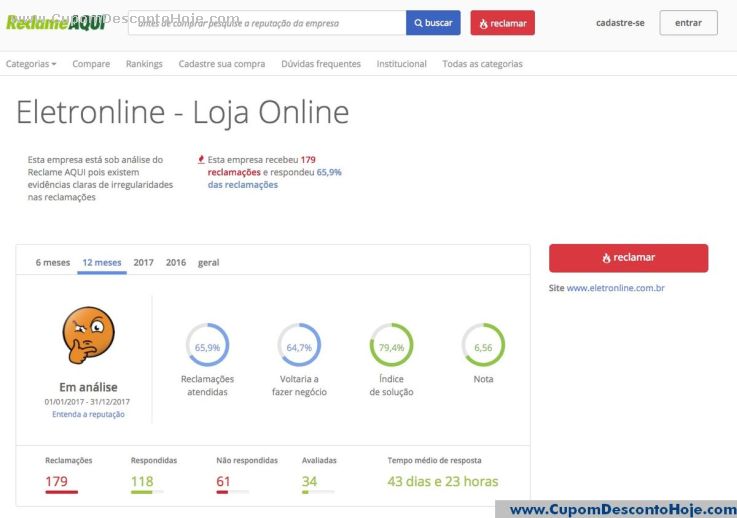Image resolution: width=737 pixels, height=518 pixels.
Task: Click the Não respondidas count 61
Action: pos(223,481)
